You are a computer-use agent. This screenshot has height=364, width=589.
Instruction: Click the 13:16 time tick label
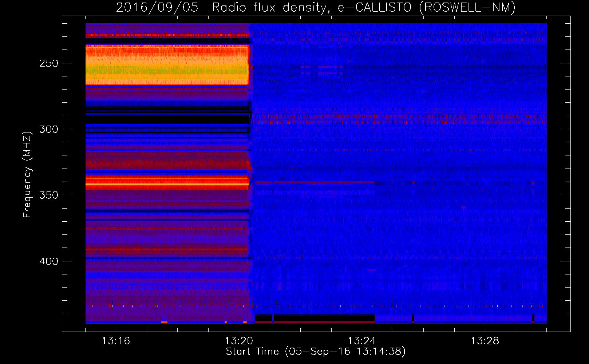pyautogui.click(x=116, y=341)
